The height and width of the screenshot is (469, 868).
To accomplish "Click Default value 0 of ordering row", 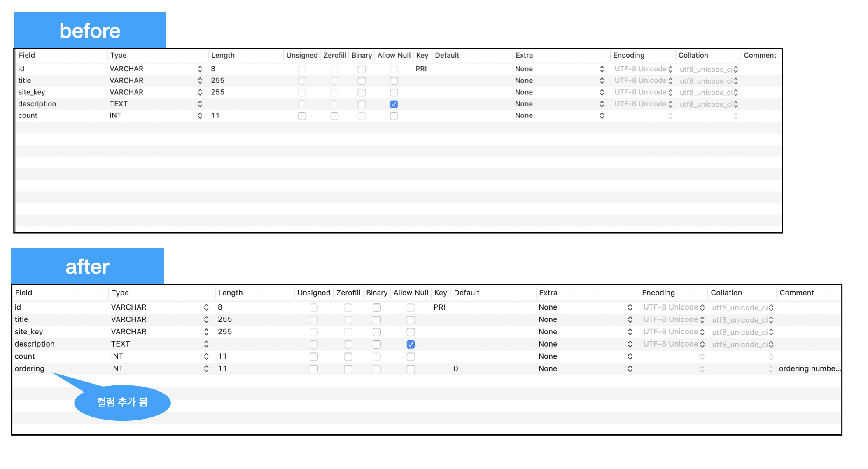I will click(455, 368).
